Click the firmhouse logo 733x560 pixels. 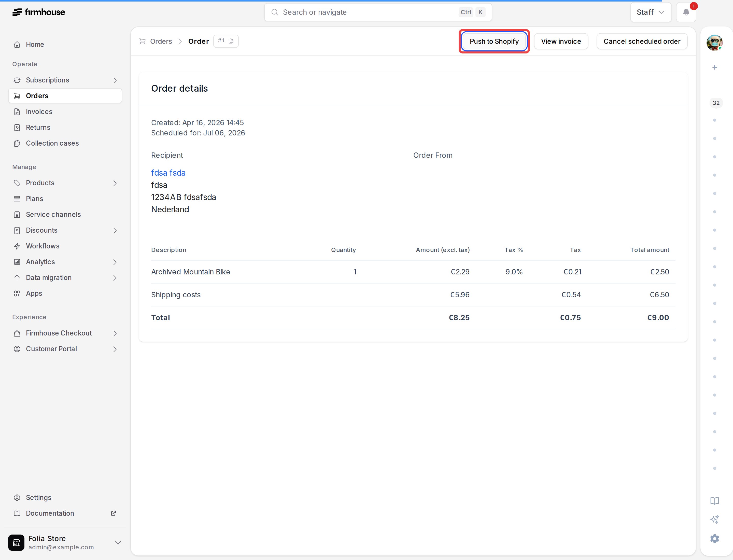(x=39, y=12)
